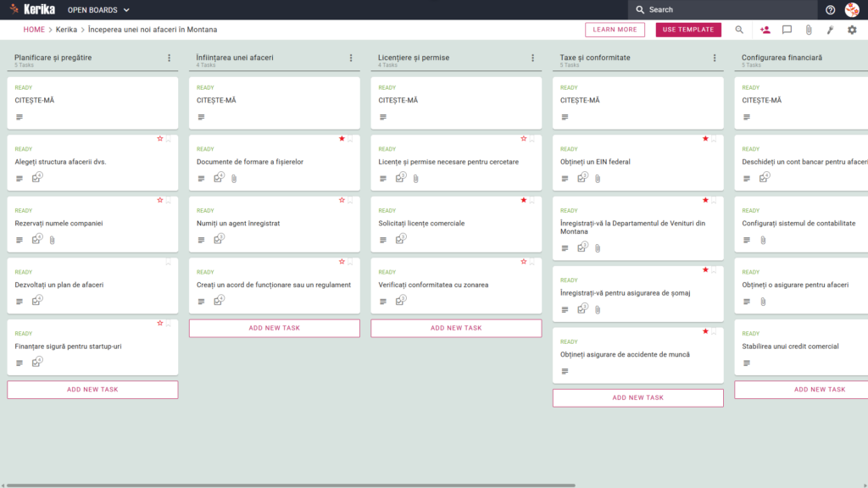Open Stabilirea unui credit comercial card title

[790, 347]
